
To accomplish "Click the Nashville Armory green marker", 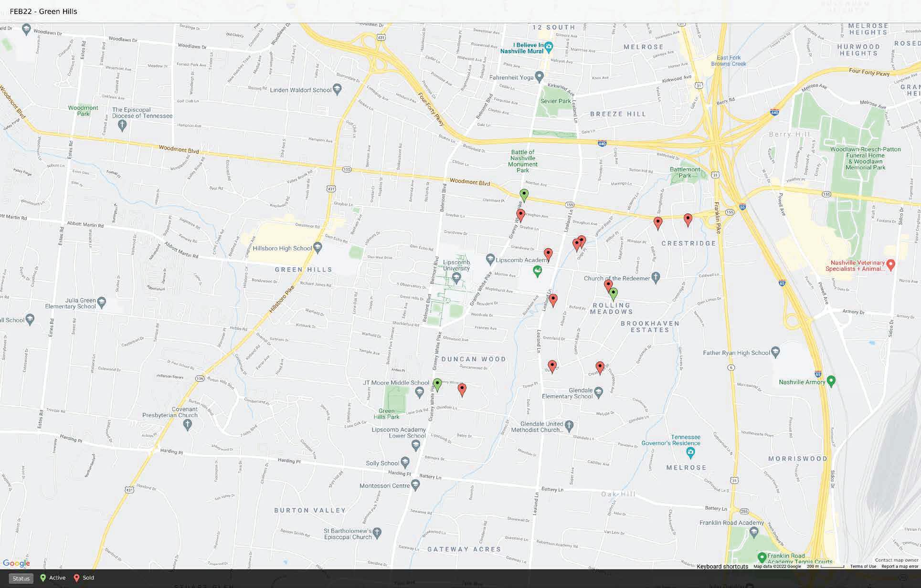I will (831, 381).
